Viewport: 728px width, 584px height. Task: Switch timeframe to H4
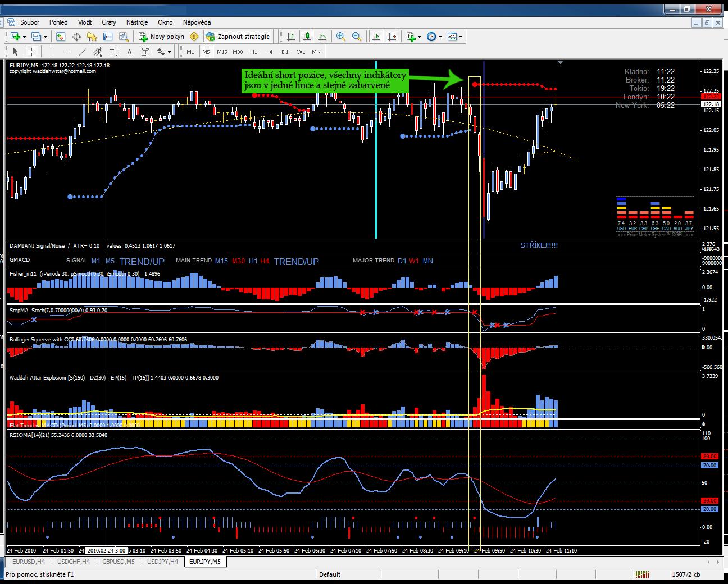269,52
